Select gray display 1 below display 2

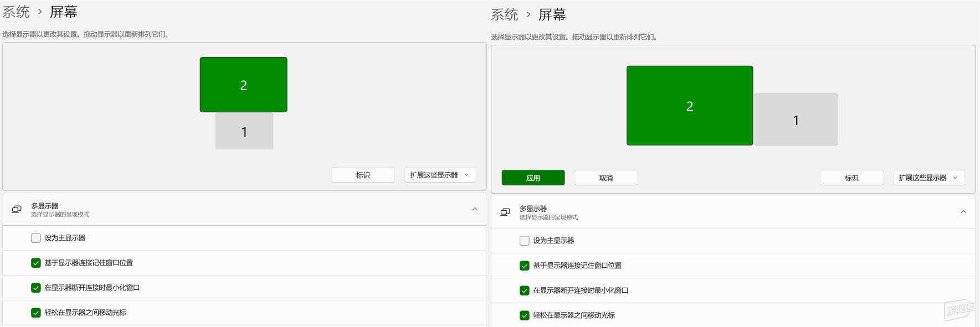point(244,132)
